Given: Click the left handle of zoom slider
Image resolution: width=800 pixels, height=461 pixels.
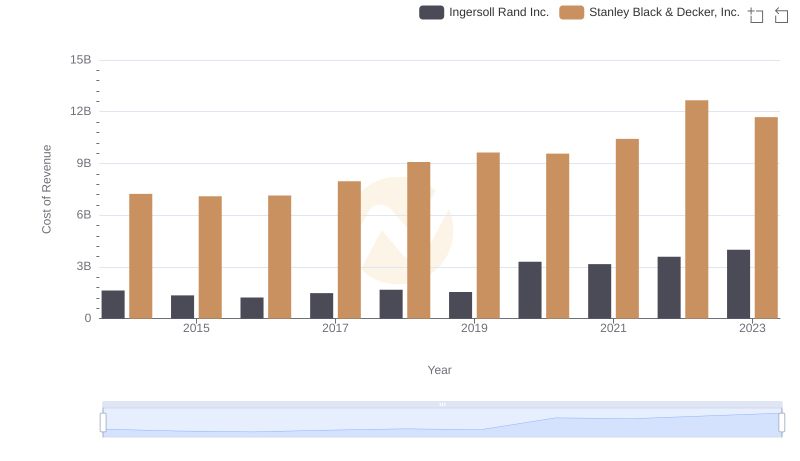Looking at the screenshot, I should tap(103, 423).
